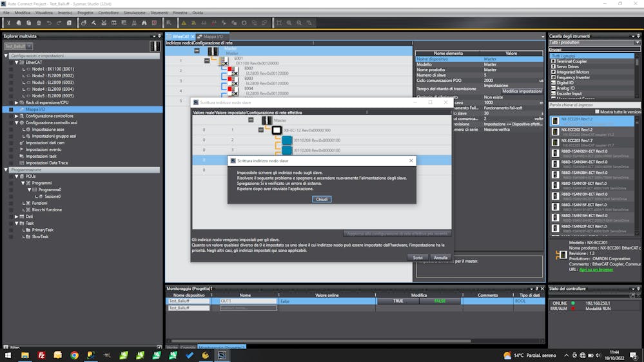Click the Undo arrow in toolbar
The image size is (644, 362).
pos(48,23)
